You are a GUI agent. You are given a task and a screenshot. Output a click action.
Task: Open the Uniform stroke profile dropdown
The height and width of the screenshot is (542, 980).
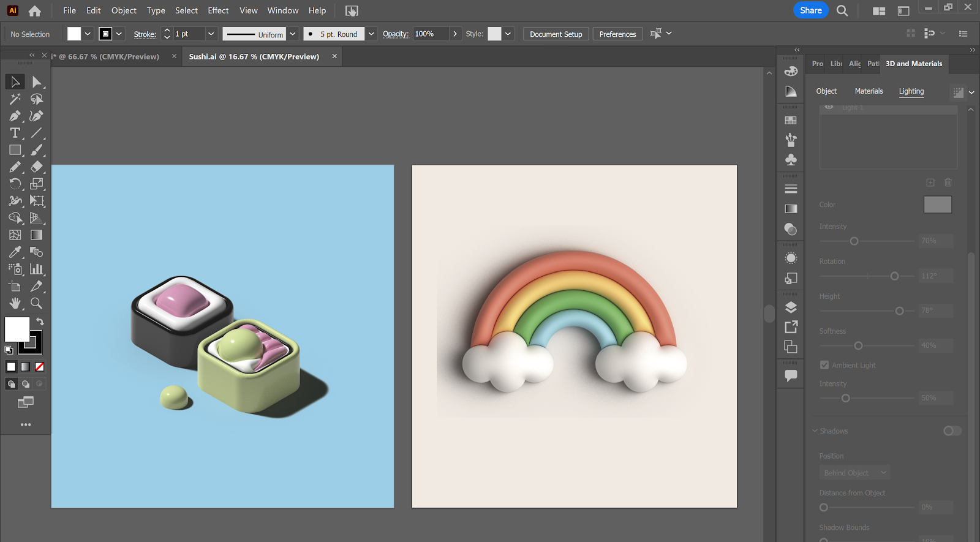pos(293,34)
